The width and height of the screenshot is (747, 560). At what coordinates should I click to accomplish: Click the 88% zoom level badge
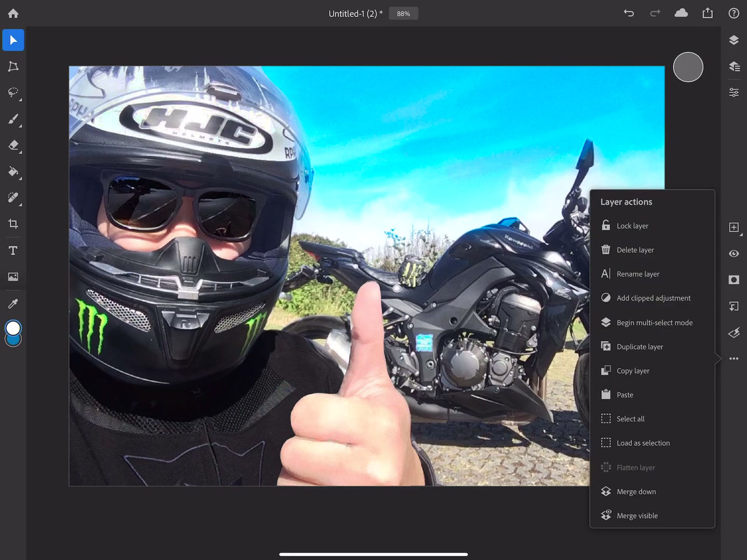pos(404,13)
